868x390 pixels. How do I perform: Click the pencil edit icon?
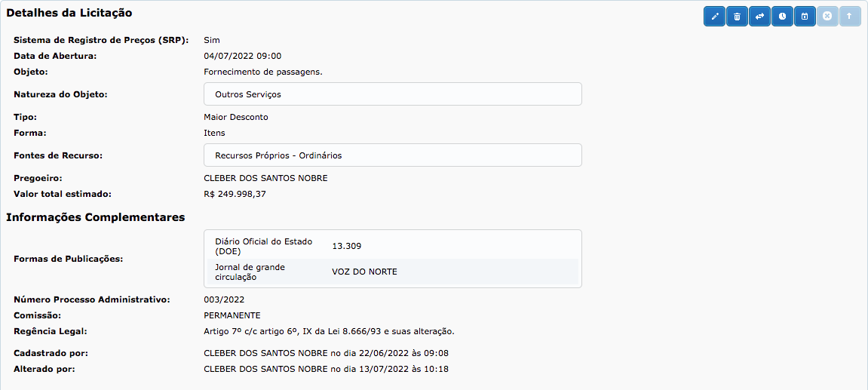click(x=715, y=16)
